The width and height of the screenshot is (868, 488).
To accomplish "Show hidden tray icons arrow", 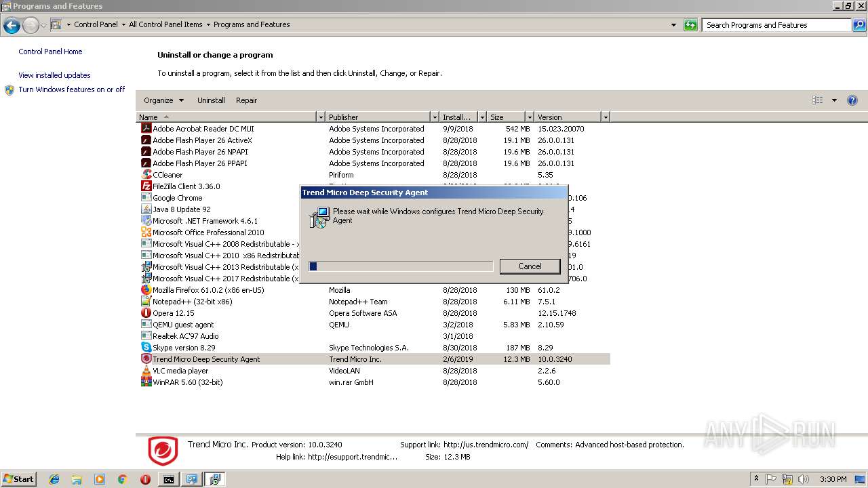I will point(756,479).
